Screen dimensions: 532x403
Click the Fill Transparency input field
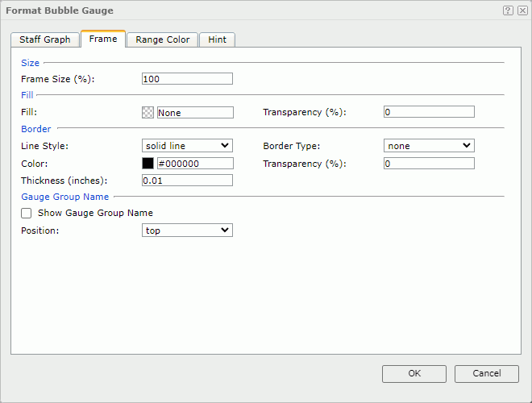pyautogui.click(x=429, y=112)
